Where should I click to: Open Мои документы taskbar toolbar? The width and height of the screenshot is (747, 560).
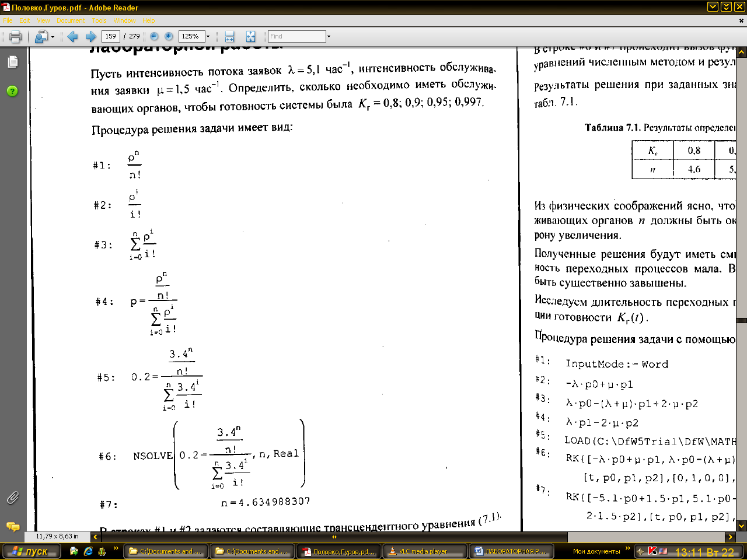(596, 551)
